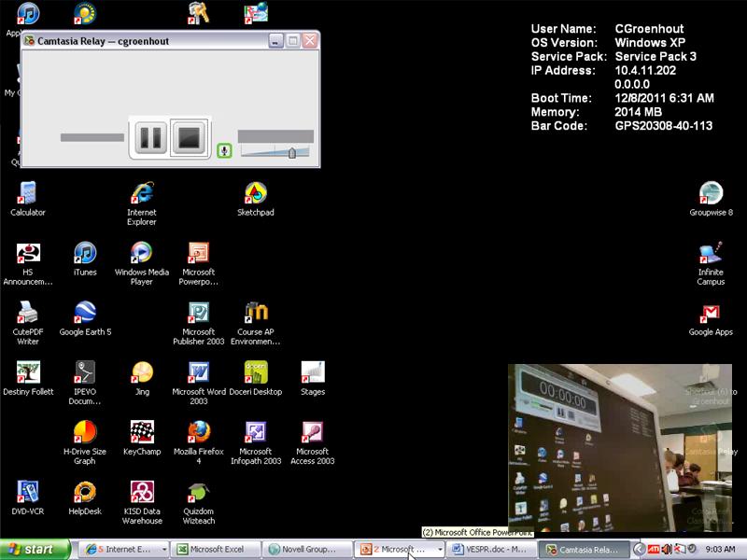
Task: Select the gold keys desktop shortcut icon
Action: pyautogui.click(x=199, y=13)
